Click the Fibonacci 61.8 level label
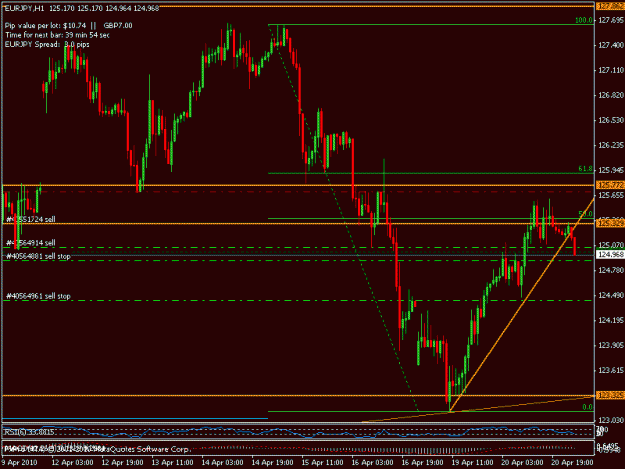 click(x=585, y=169)
